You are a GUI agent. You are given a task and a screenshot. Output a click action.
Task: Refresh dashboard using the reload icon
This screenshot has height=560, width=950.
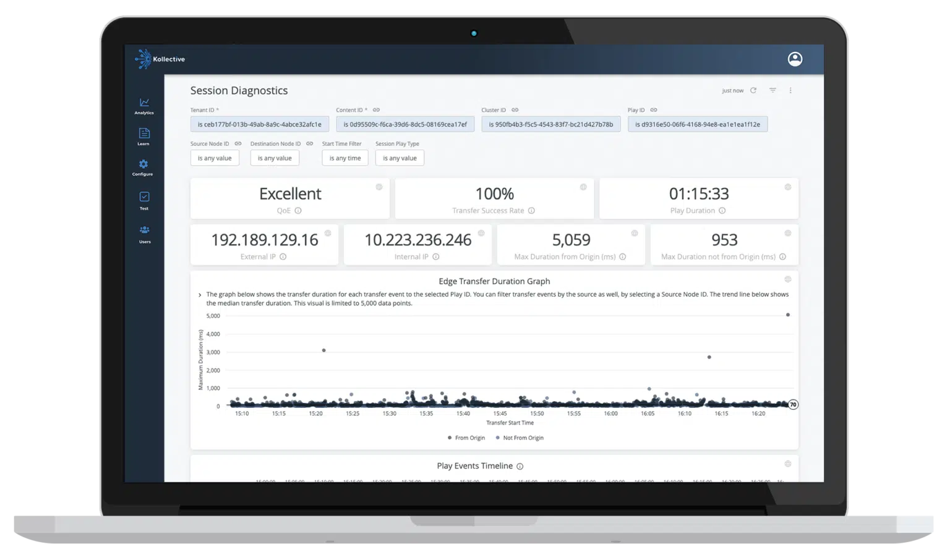pyautogui.click(x=753, y=90)
